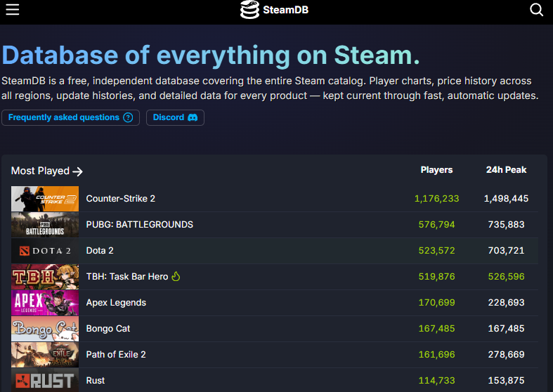Open the Rust game thumbnail
The width and height of the screenshot is (553, 392).
[45, 380]
